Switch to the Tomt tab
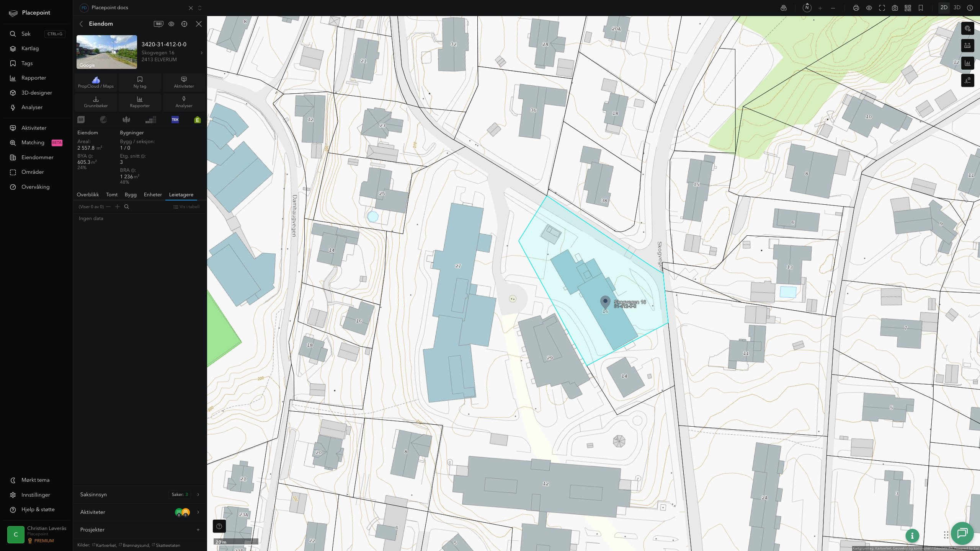 point(112,195)
